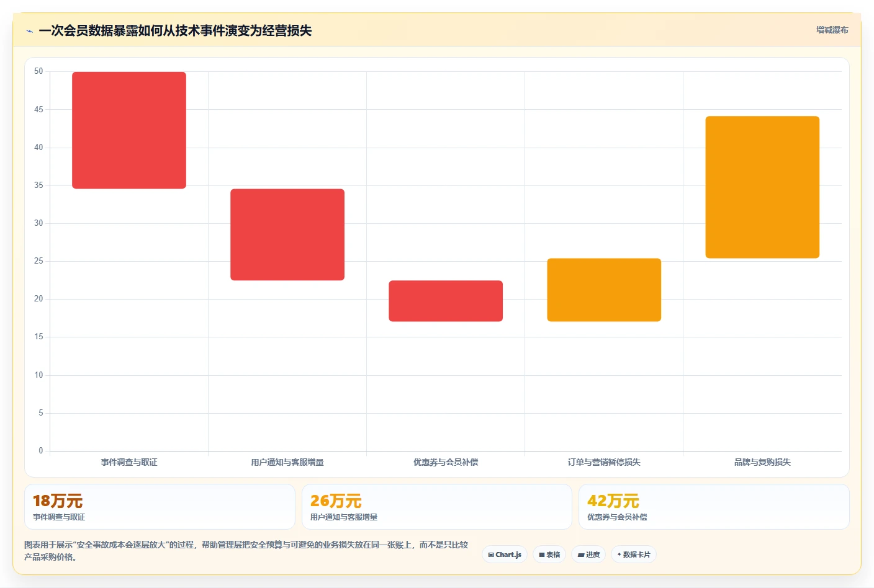This screenshot has height=588, width=874.
Task: Click the y-axis value 10
Action: click(x=38, y=375)
